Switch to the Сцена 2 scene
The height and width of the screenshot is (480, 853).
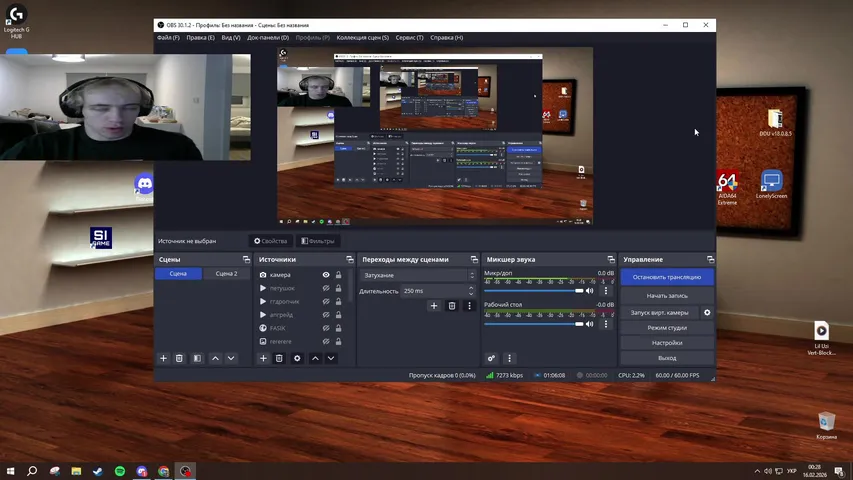[227, 274]
